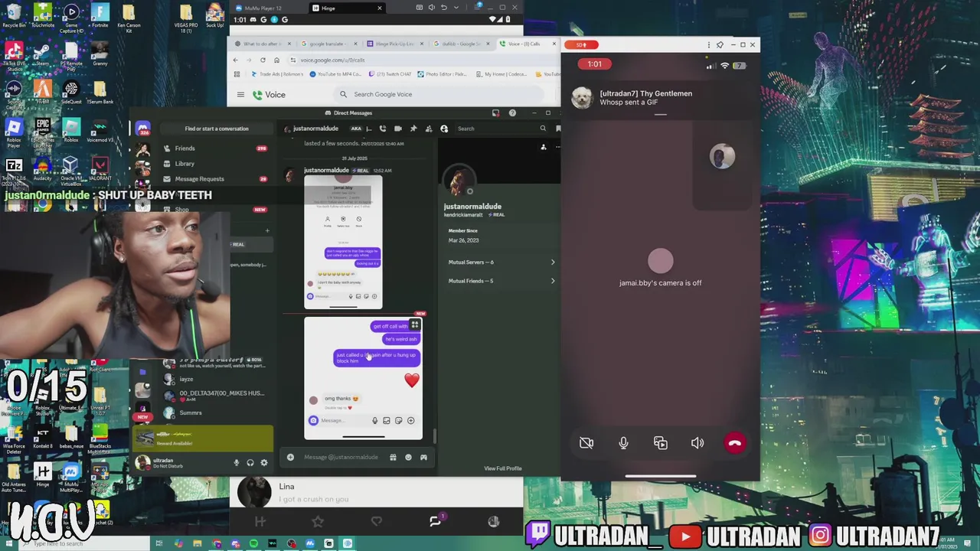The width and height of the screenshot is (980, 551).
Task: Open pinned messages in Discord DM
Action: coord(413,129)
